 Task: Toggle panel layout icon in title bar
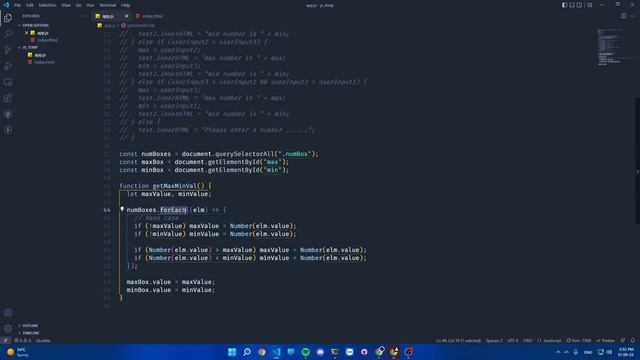[x=572, y=5]
